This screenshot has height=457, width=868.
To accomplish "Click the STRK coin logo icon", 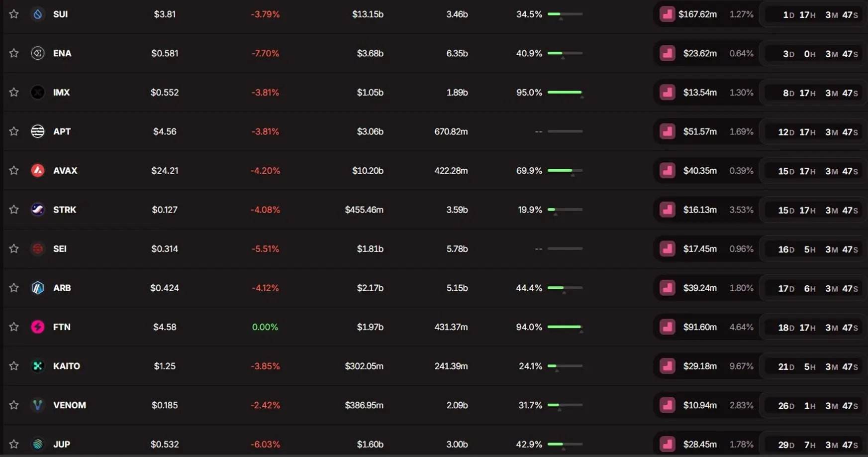I will coord(38,210).
